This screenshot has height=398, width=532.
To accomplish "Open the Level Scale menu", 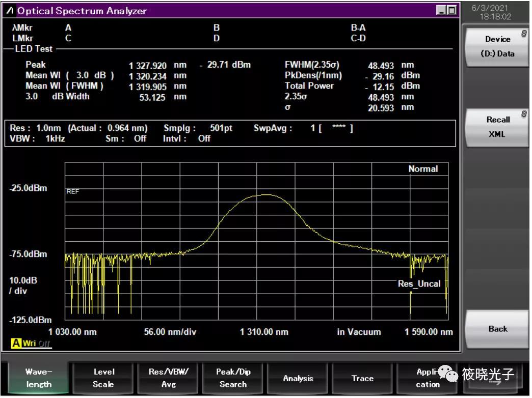I will click(x=103, y=378).
